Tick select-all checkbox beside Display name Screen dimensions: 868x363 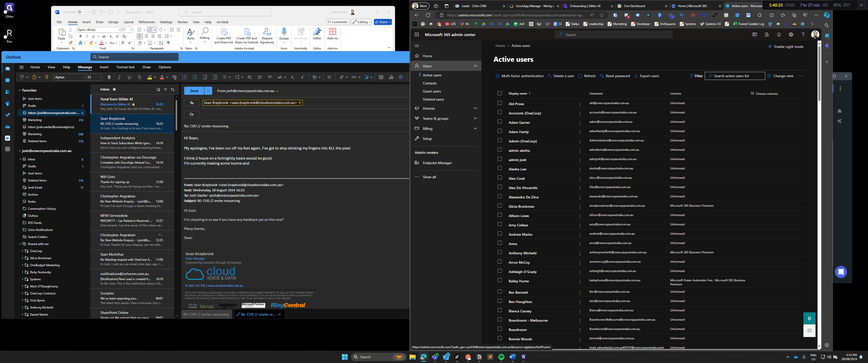coord(499,93)
